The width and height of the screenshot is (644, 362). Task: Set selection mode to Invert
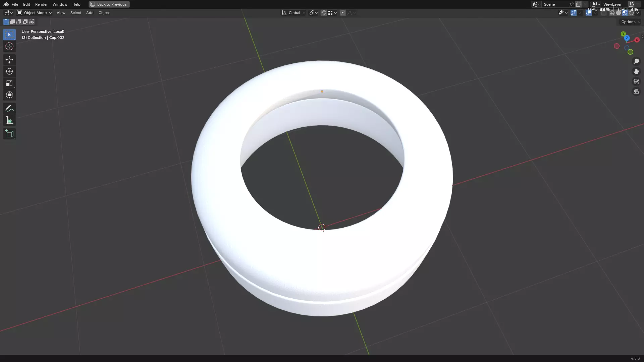click(x=25, y=22)
